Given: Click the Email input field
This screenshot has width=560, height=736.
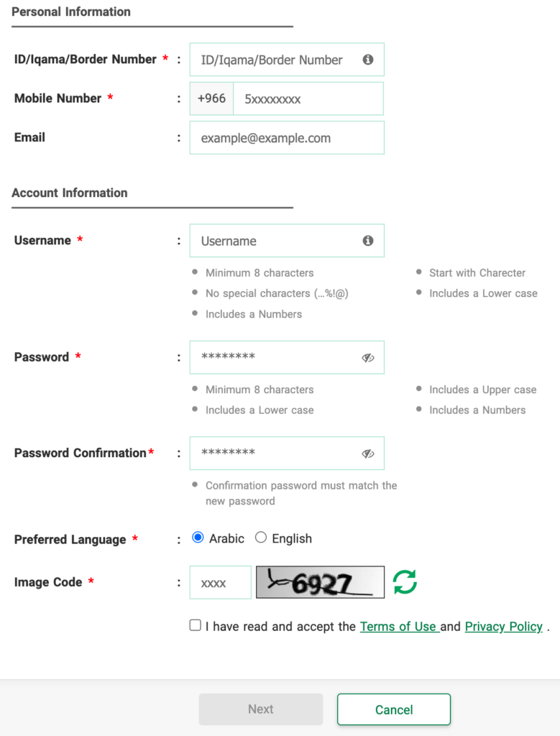Looking at the screenshot, I should [287, 137].
